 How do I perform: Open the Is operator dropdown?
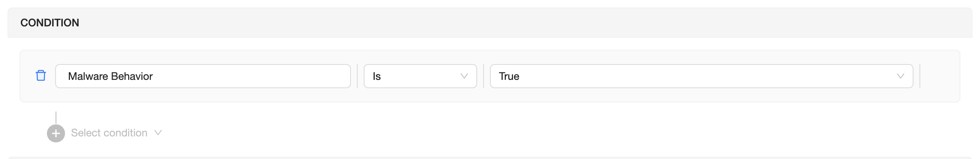tap(420, 76)
